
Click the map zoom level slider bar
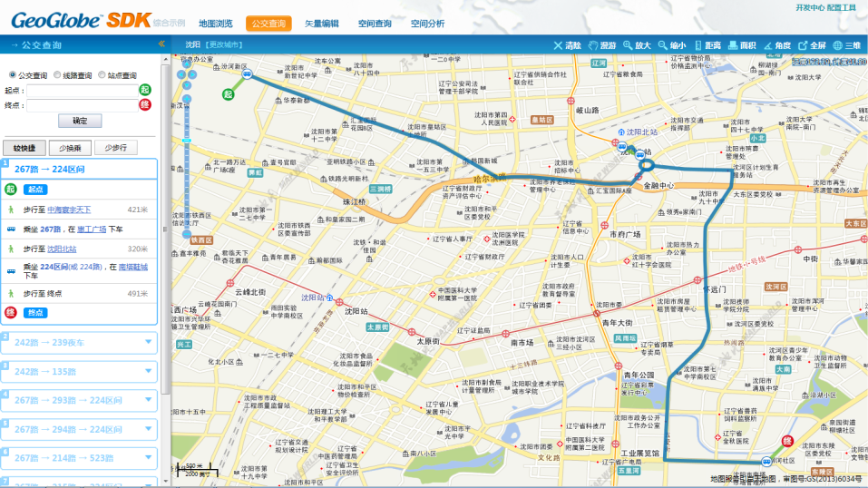coord(187,163)
